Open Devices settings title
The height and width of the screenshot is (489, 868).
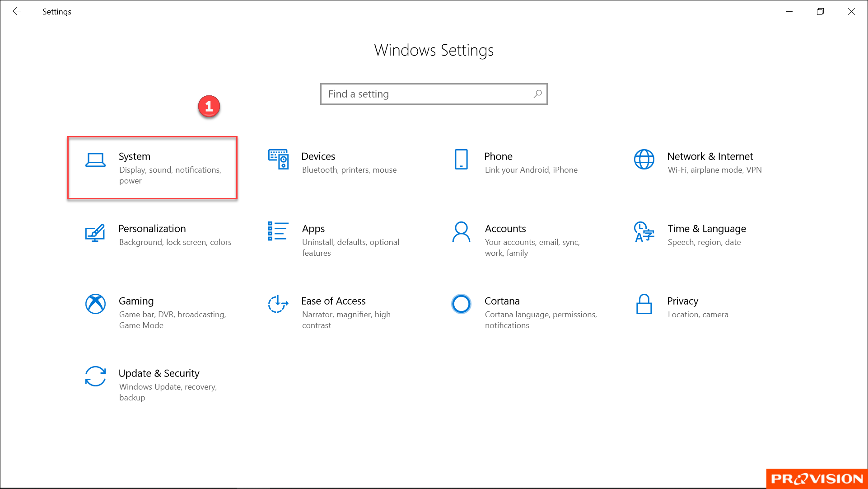point(318,156)
